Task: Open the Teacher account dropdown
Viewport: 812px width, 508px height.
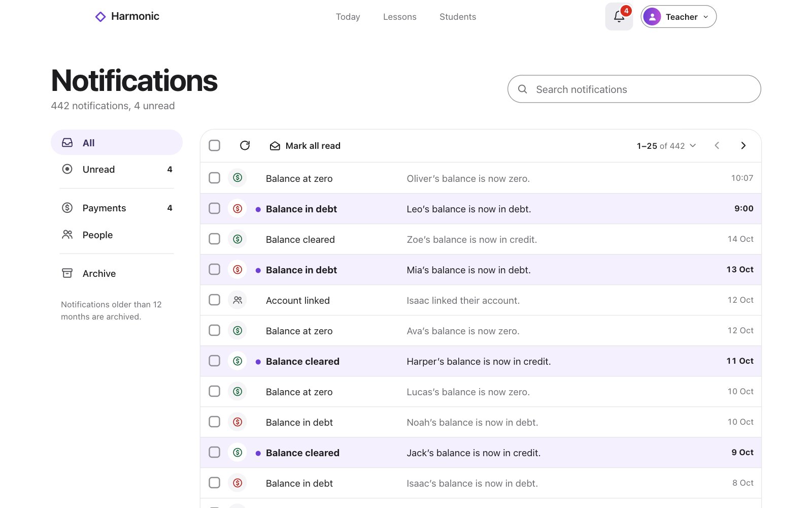Action: (679, 17)
